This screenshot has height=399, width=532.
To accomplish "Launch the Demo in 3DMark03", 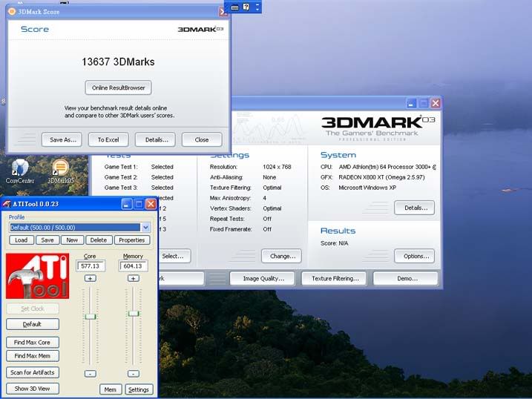I will click(x=406, y=279).
